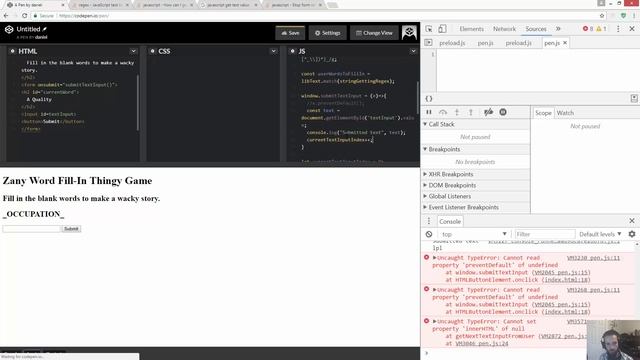Screen dimensions: 640x360
Task: Open CSS editor settings gear
Action: point(152,51)
